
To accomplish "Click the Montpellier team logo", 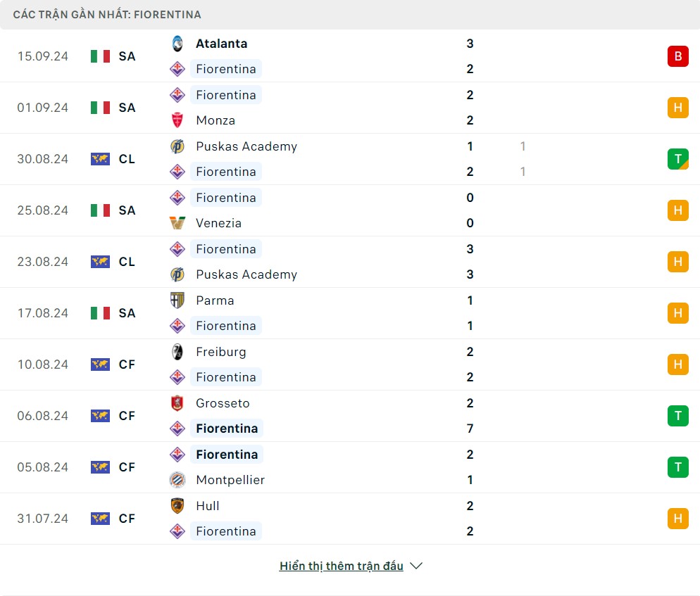I will [x=177, y=480].
